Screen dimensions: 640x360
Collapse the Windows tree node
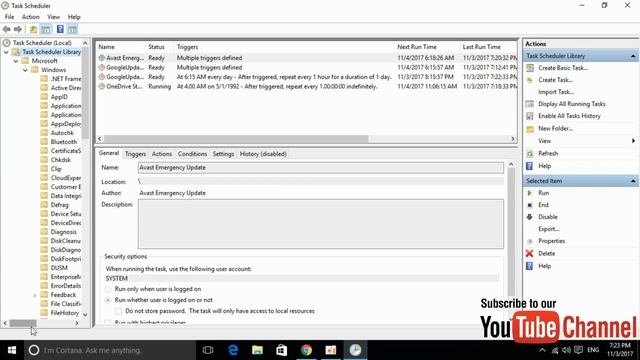point(25,70)
